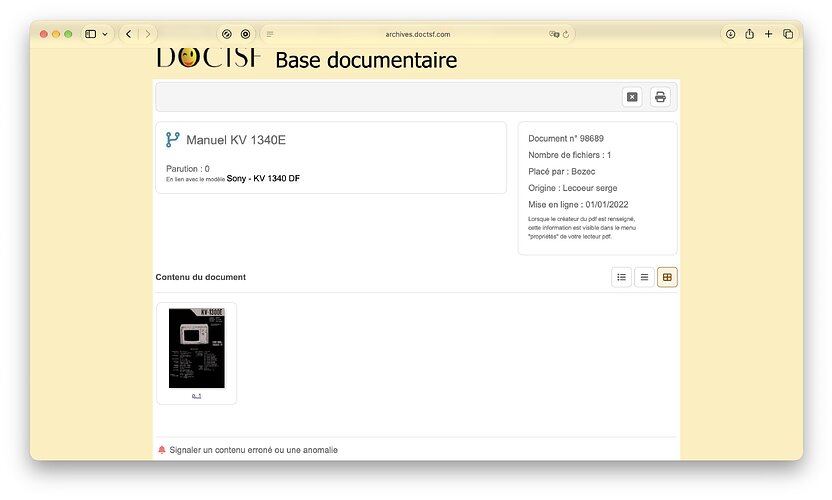Screen dimensions: 832x500
Task: Open the Share menu
Action: 749,34
